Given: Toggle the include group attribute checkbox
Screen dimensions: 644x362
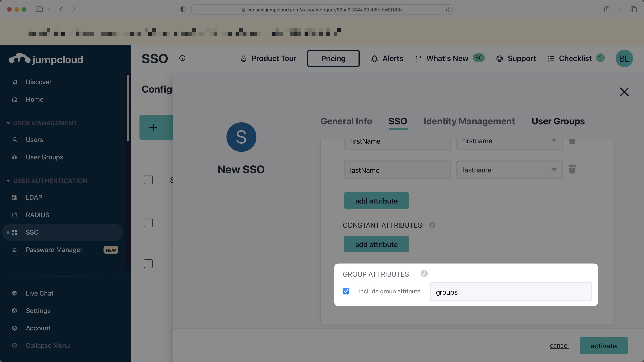Looking at the screenshot, I should [x=346, y=291].
